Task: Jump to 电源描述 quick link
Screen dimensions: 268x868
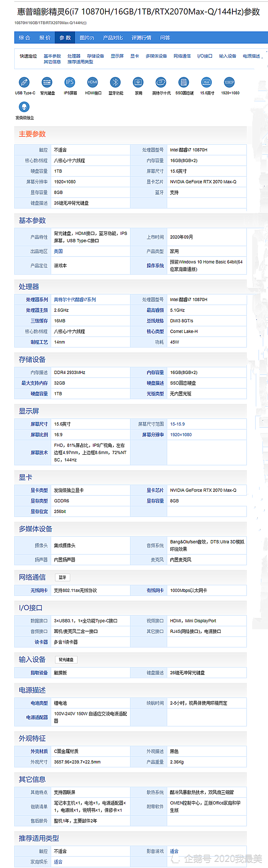Action: [252, 56]
